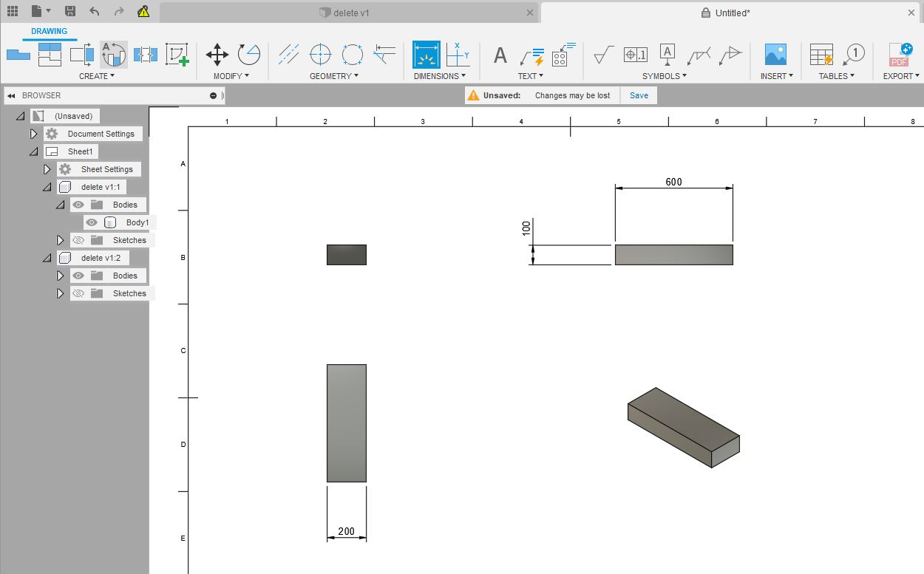This screenshot has height=574, width=924.
Task: Select the Base View tool
Action: coord(18,54)
